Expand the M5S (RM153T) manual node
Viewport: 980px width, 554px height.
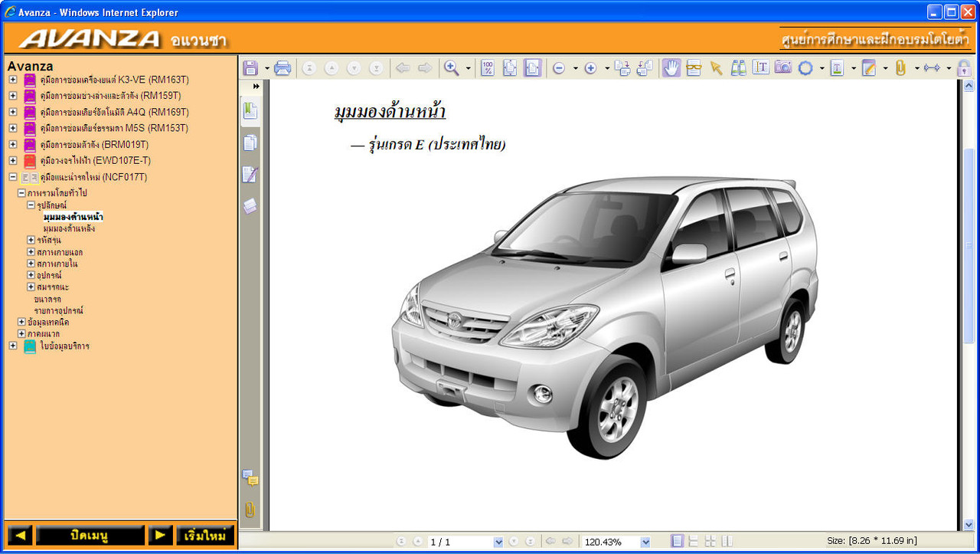13,128
